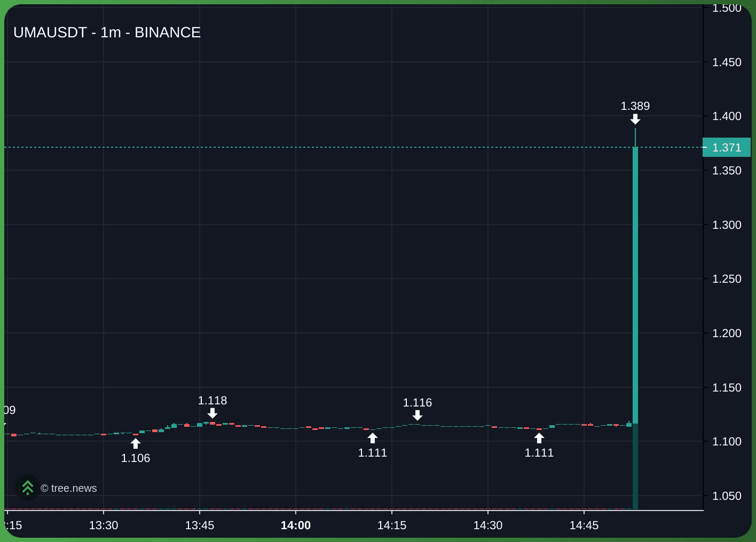This screenshot has height=542, width=756.
Task: Click the 1.100 price axis label
Action: 727,442
